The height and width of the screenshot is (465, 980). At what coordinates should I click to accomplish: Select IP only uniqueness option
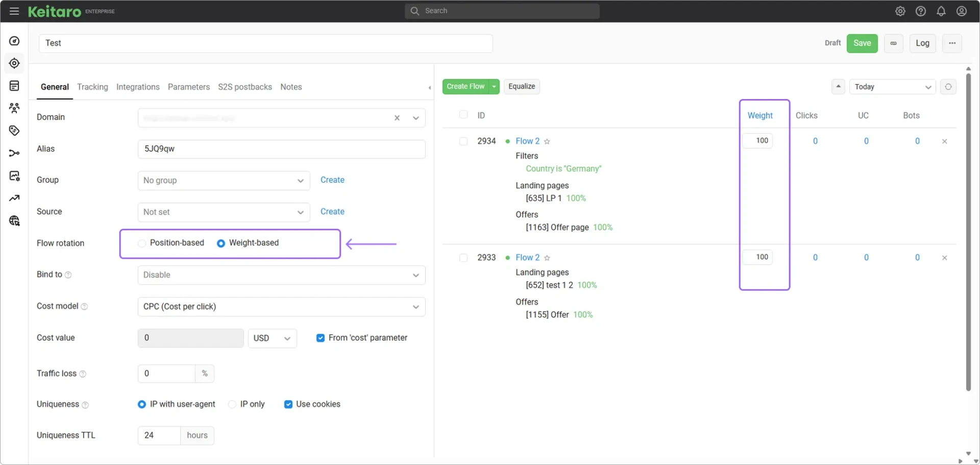pos(247,404)
